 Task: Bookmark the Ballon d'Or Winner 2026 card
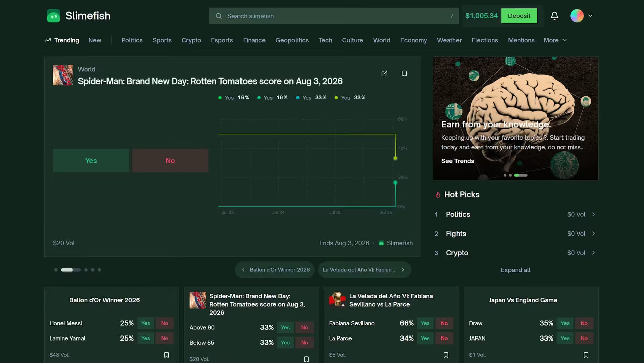(x=166, y=355)
